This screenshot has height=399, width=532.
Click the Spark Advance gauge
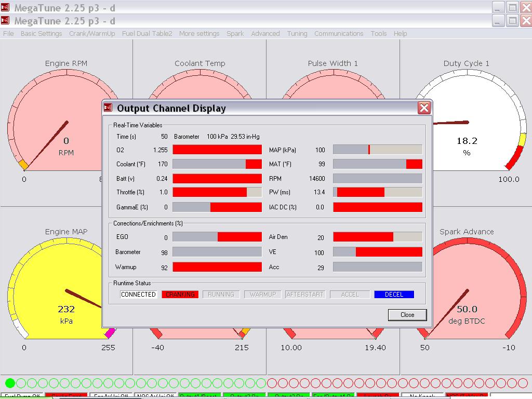(480, 288)
